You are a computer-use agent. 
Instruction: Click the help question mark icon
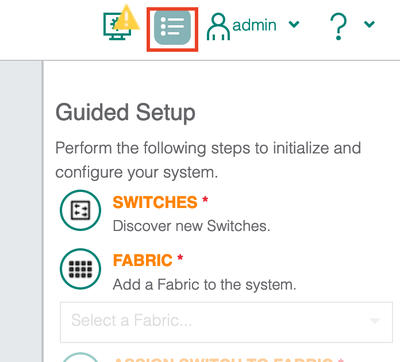pos(338,27)
